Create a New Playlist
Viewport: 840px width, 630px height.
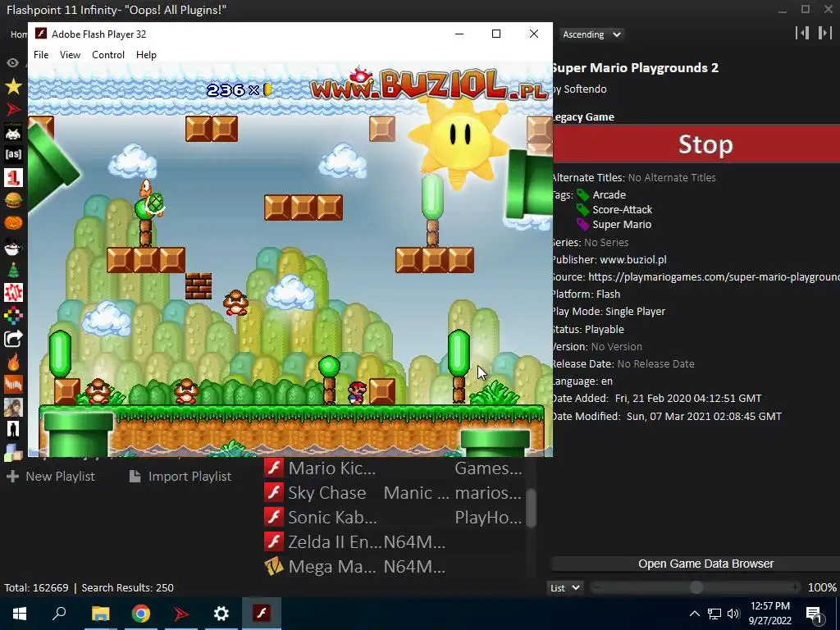pyautogui.click(x=51, y=477)
